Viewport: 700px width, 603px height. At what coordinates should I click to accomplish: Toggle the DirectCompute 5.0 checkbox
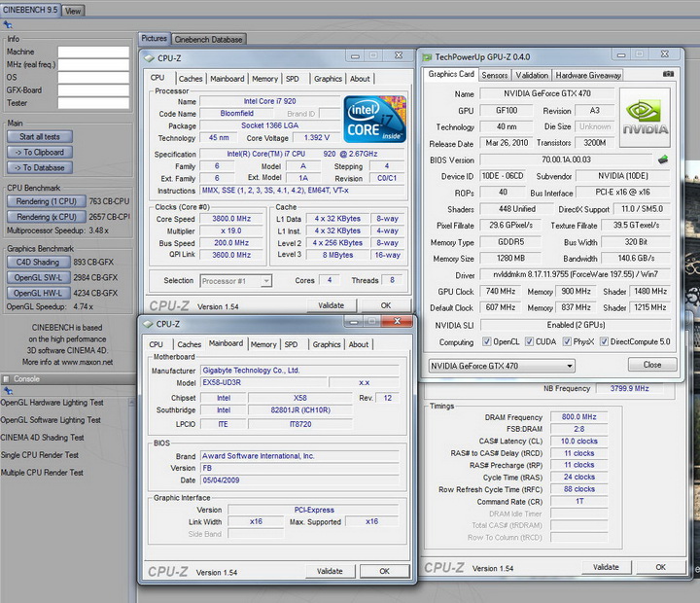coord(604,341)
